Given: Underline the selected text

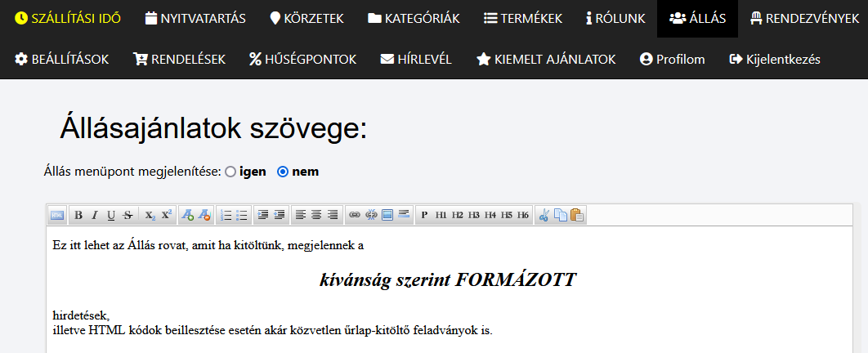Looking at the screenshot, I should (x=111, y=215).
